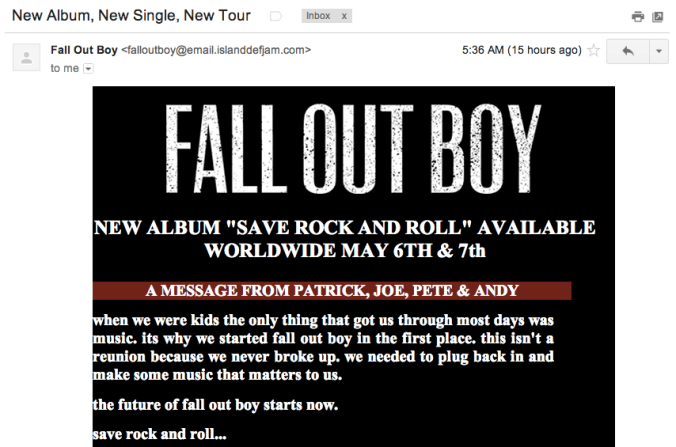
Task: Click the sender name Fall Out Boy
Action: [x=83, y=49]
